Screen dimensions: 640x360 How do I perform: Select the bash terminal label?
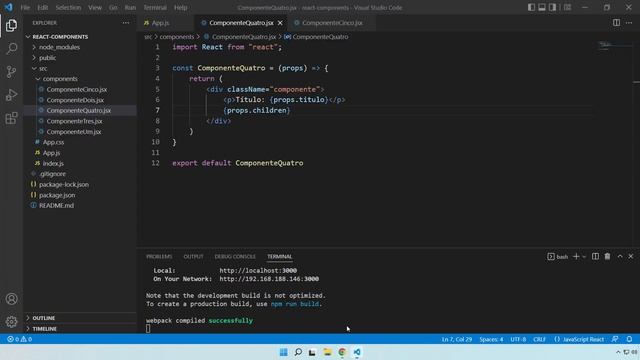coord(558,257)
